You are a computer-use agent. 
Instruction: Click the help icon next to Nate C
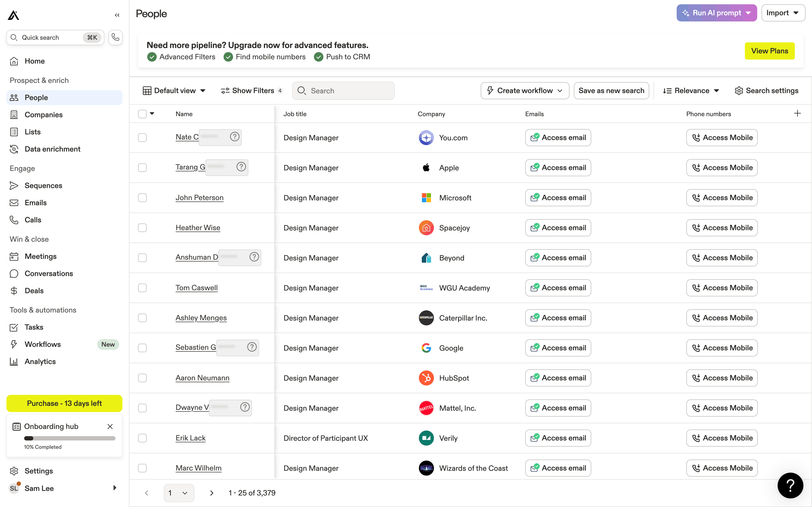[x=234, y=137]
